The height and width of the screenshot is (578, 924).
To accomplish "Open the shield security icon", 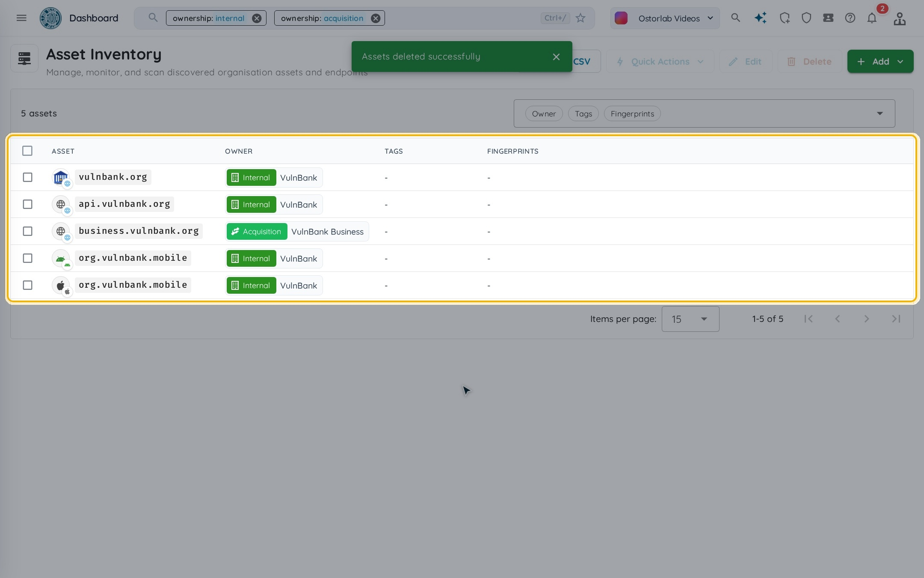I will (806, 18).
